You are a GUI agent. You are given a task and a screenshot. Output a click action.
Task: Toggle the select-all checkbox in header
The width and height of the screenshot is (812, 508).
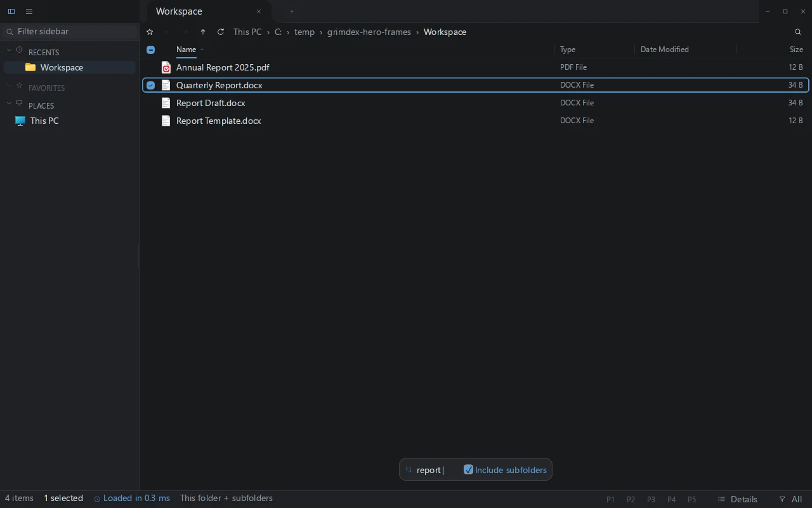pos(150,50)
